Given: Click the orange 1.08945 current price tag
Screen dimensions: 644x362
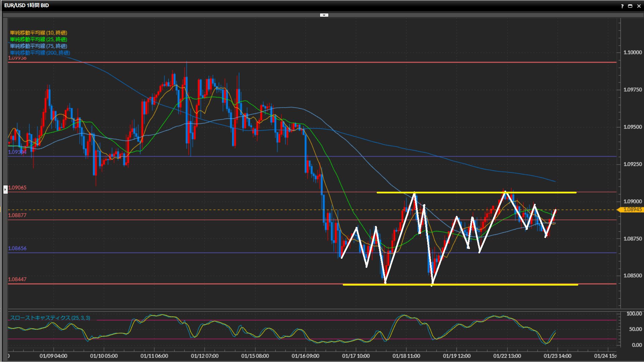Looking at the screenshot, I should pos(632,209).
